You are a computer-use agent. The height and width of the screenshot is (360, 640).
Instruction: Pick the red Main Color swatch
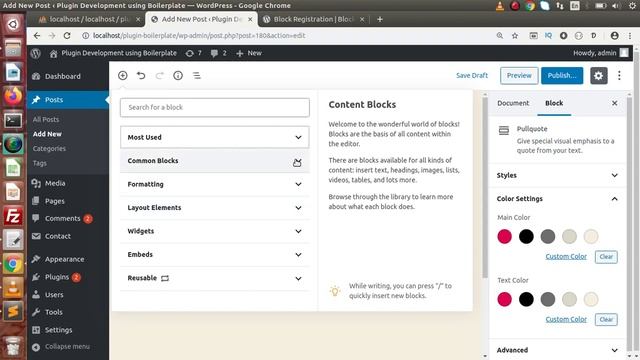[x=504, y=236]
